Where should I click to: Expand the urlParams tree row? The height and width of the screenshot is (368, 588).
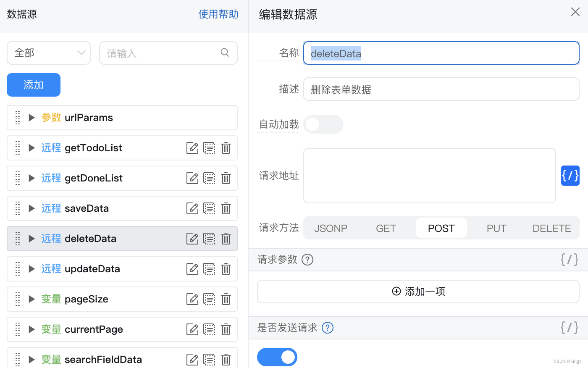pos(31,118)
